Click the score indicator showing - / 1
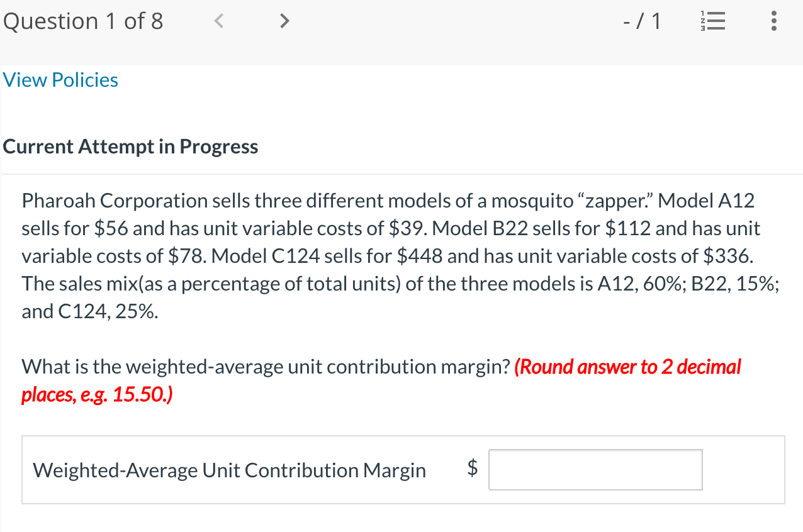 (642, 21)
